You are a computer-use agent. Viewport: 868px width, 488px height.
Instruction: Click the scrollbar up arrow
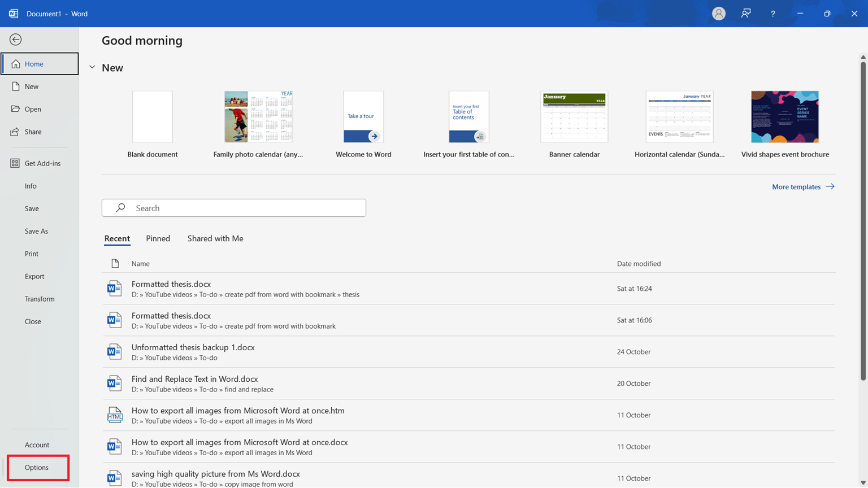coord(863,57)
